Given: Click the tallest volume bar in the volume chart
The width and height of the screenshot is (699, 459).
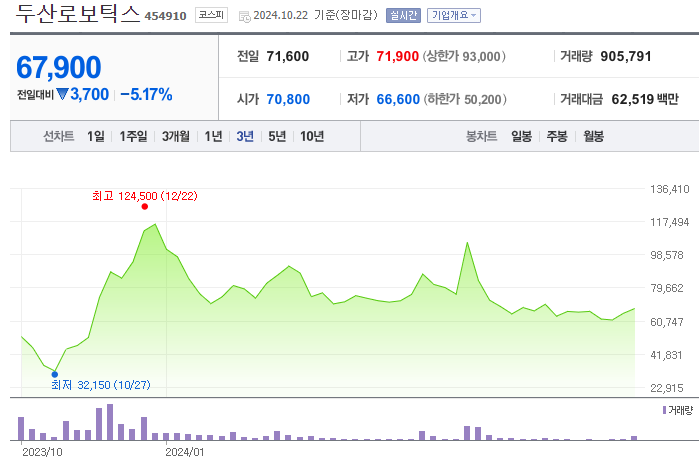Looking at the screenshot, I should [x=110, y=422].
